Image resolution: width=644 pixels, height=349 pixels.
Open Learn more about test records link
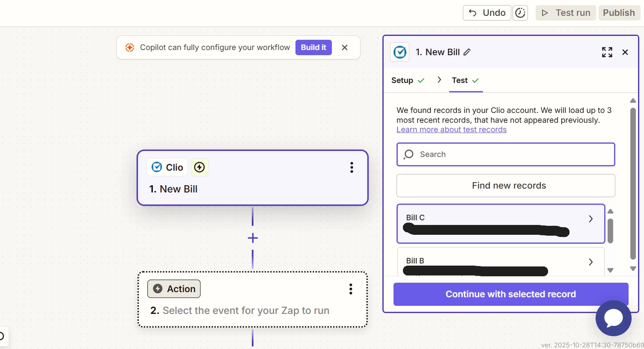(x=451, y=130)
